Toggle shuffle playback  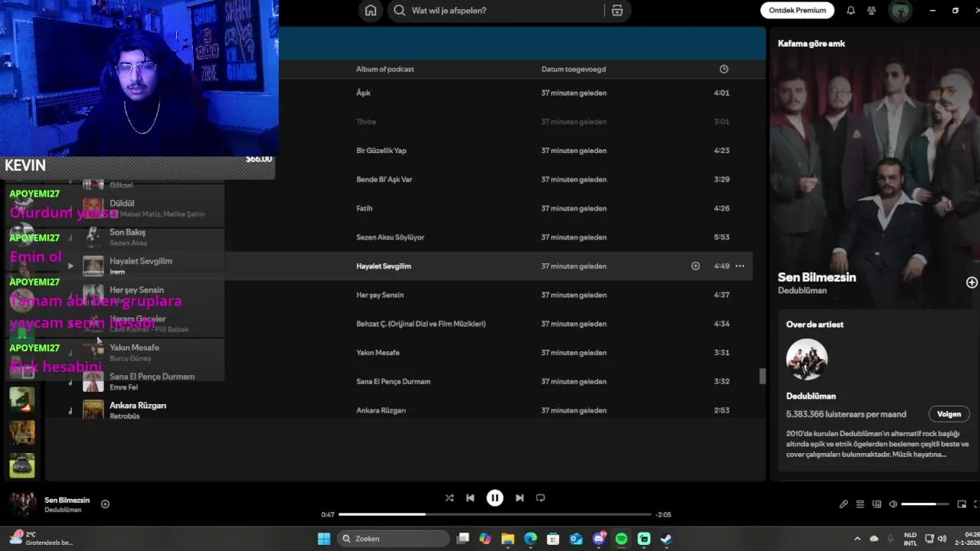[x=449, y=497]
